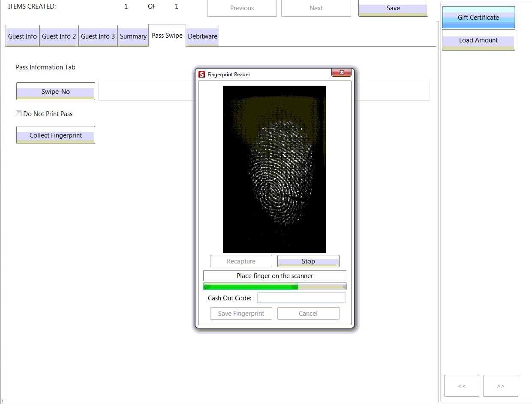
Task: Save the captured fingerprint
Action: point(240,313)
